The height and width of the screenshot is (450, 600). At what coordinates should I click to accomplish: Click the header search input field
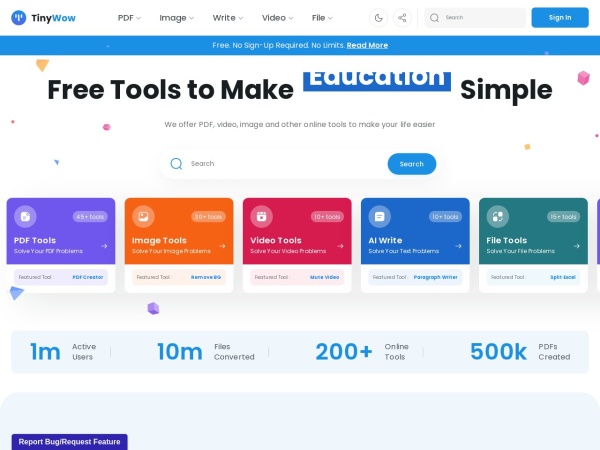click(482, 17)
